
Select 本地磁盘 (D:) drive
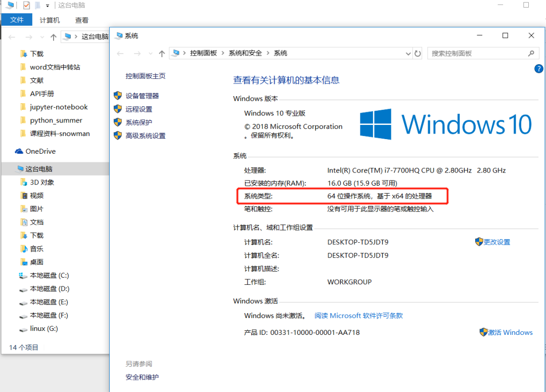pyautogui.click(x=49, y=288)
